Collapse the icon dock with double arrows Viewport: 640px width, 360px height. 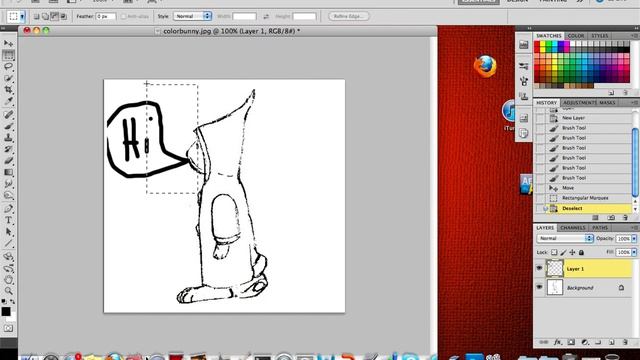[x=529, y=28]
